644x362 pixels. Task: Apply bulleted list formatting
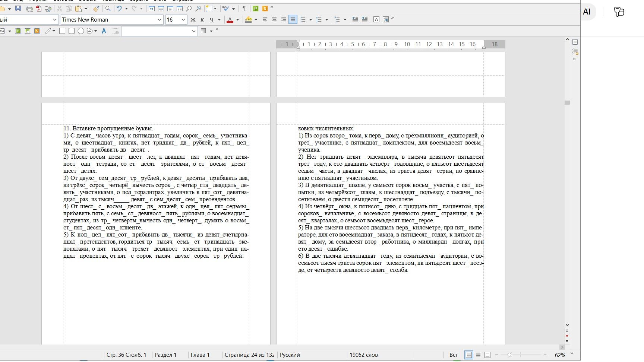point(303,19)
